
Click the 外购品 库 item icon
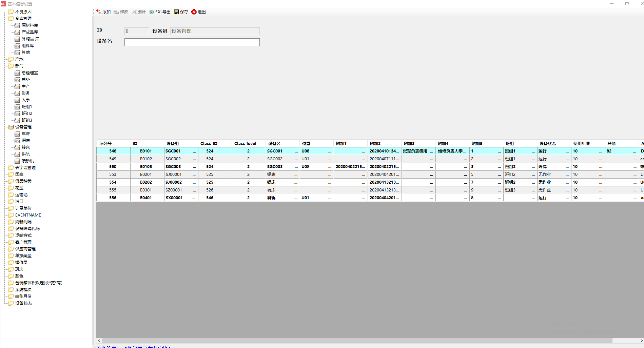[17, 39]
